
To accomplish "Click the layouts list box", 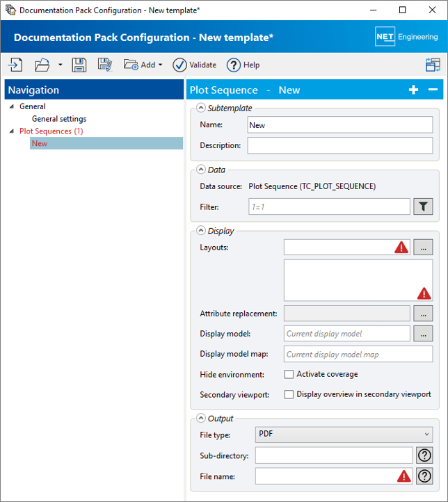I will point(358,280).
